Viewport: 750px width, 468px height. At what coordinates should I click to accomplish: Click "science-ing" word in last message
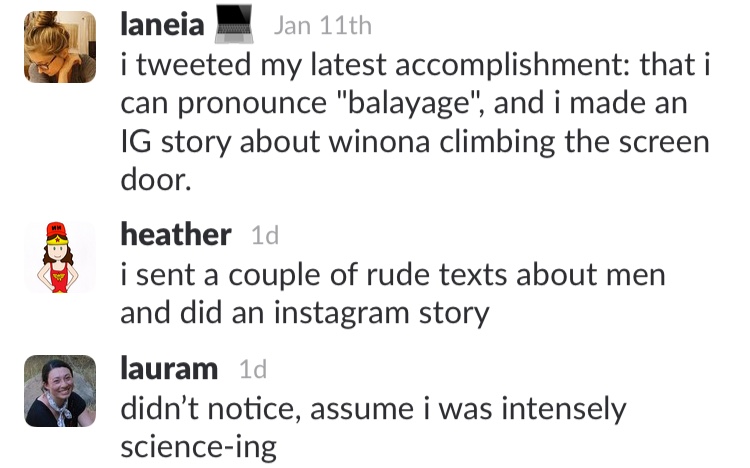point(199,448)
